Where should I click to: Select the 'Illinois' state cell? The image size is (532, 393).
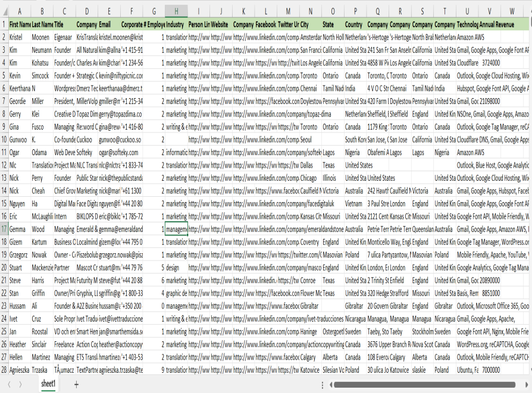pyautogui.click(x=333, y=178)
